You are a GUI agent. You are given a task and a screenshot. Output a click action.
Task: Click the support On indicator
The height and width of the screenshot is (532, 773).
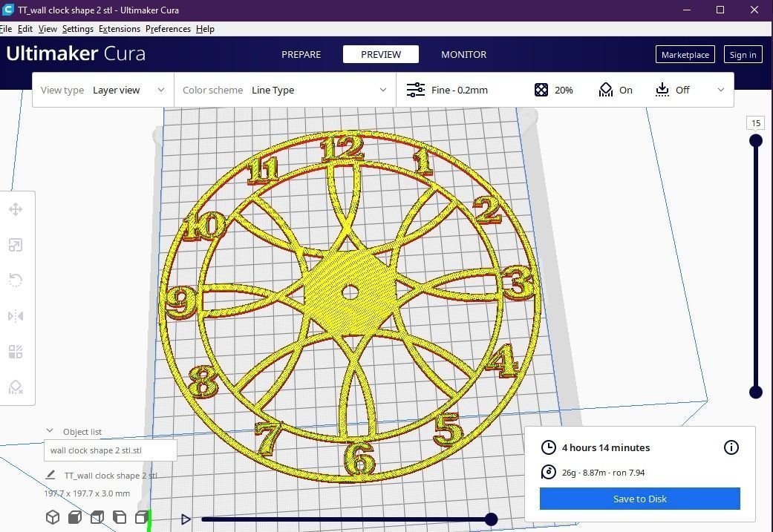point(616,90)
